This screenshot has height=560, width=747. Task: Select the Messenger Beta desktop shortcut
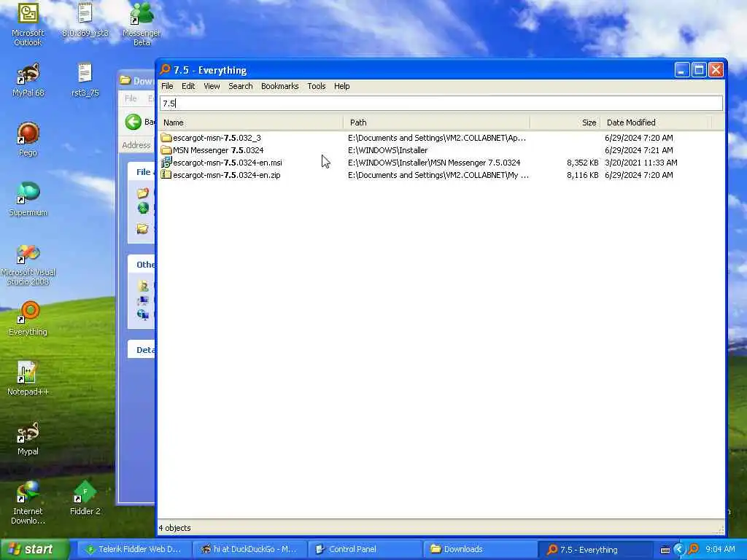click(142, 25)
